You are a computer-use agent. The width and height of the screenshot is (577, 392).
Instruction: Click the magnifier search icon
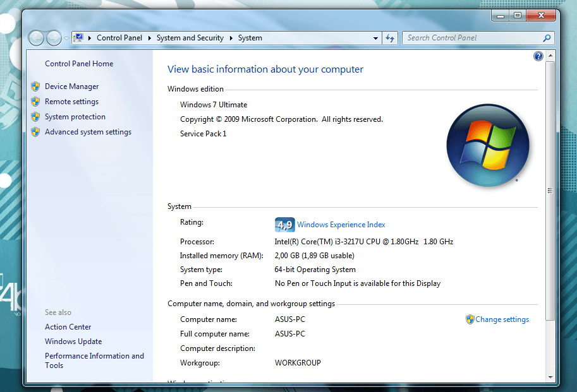[x=547, y=38]
